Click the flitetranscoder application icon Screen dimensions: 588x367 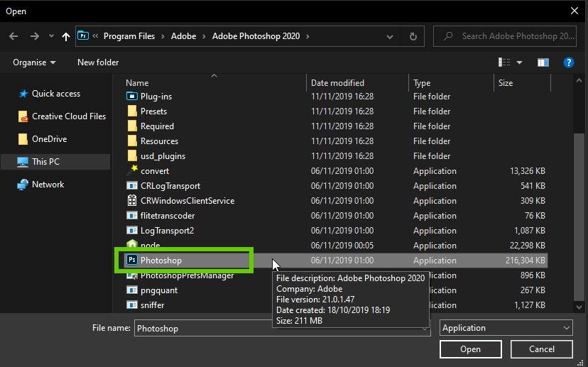(x=131, y=216)
